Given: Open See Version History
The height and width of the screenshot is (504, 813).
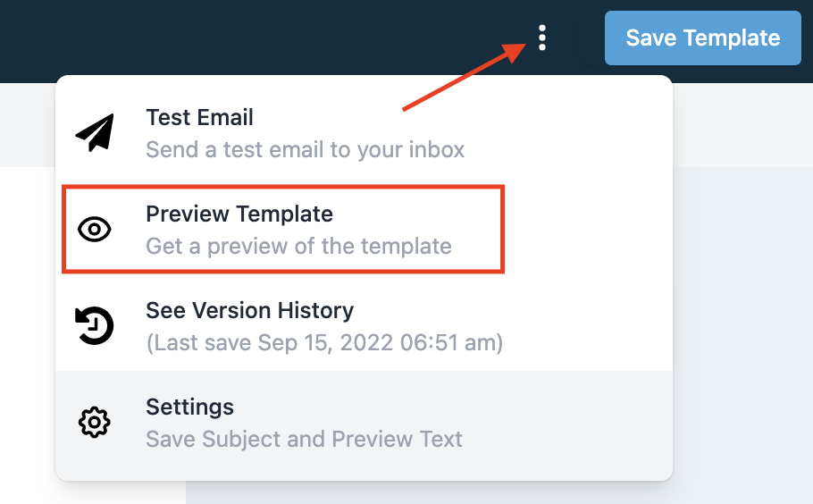Looking at the screenshot, I should (249, 310).
